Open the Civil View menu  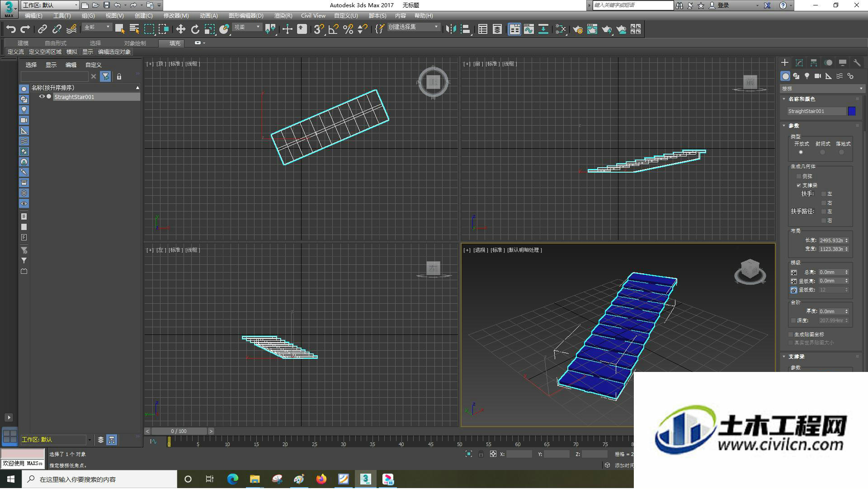click(x=313, y=16)
